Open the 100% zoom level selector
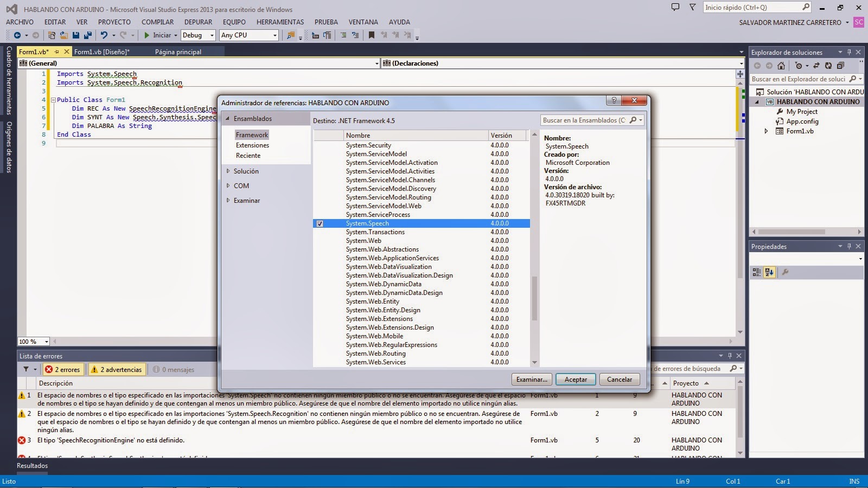Screen dimensions: 868x488 click(33, 342)
